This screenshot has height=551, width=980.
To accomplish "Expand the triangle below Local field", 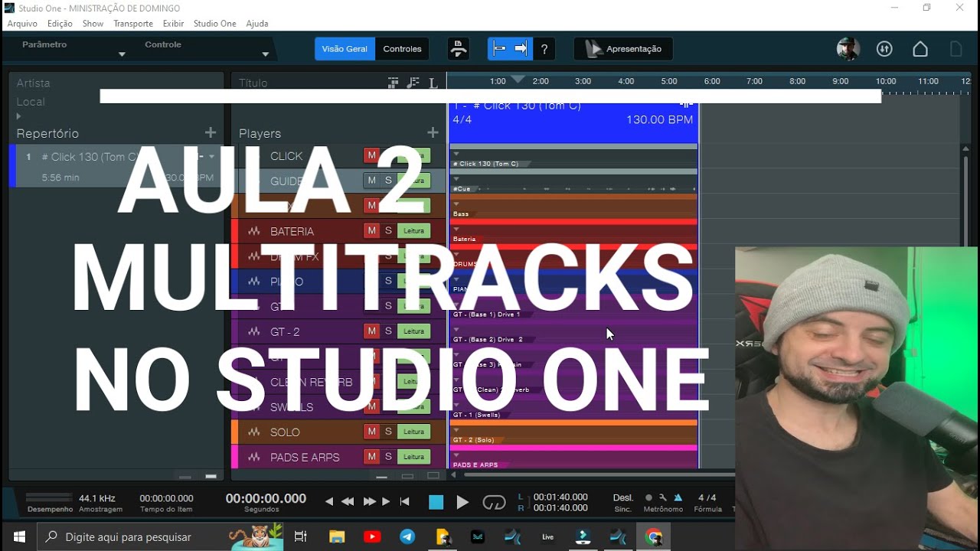I will pyautogui.click(x=18, y=116).
